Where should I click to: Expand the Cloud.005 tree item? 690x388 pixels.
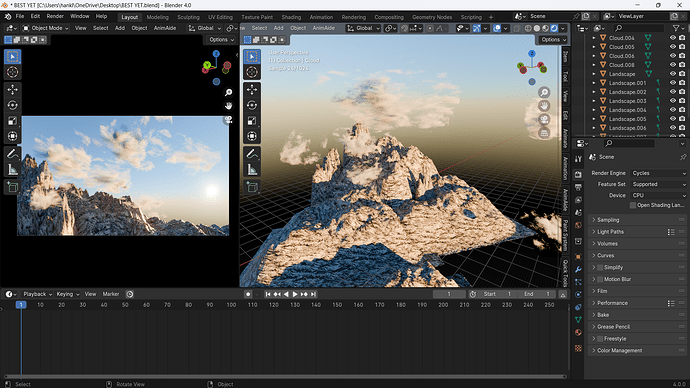coord(594,47)
